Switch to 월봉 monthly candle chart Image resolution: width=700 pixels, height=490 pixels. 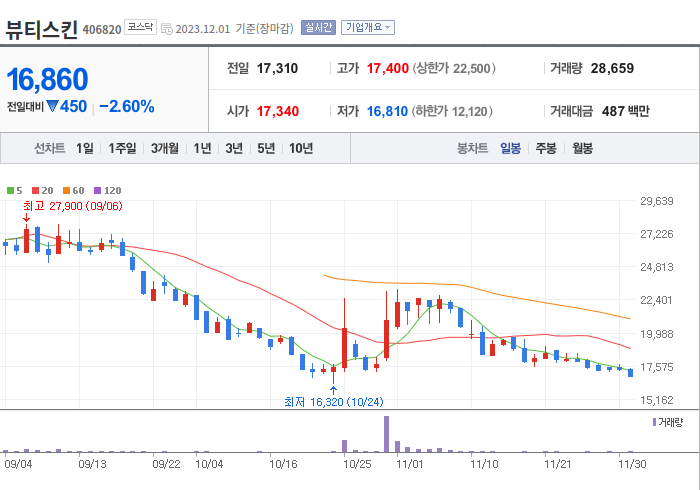click(583, 148)
